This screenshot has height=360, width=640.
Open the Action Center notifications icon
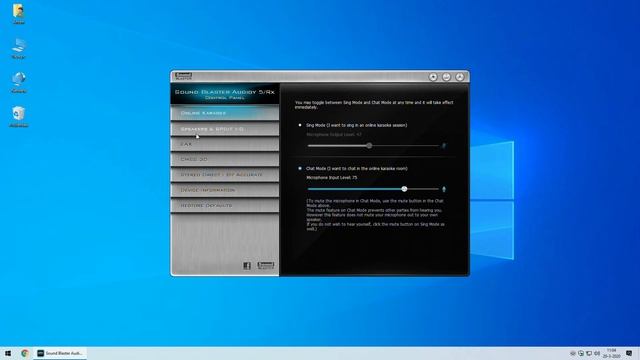(x=629, y=353)
